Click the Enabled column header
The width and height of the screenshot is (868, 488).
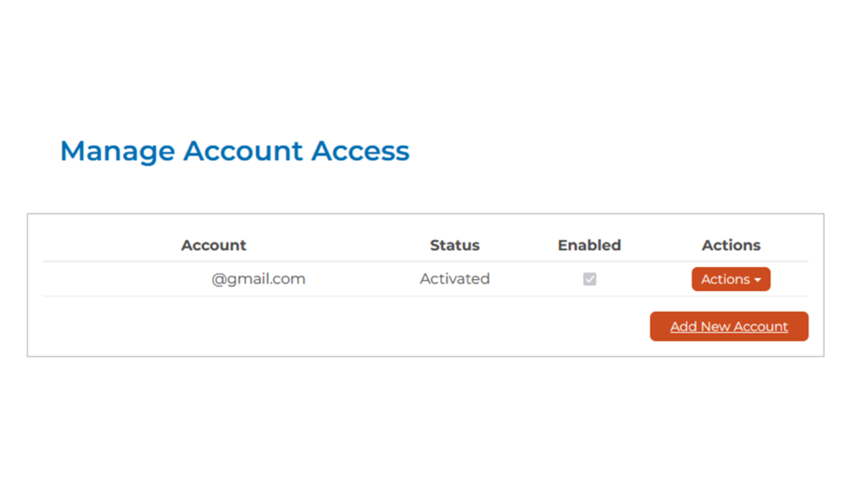tap(590, 245)
